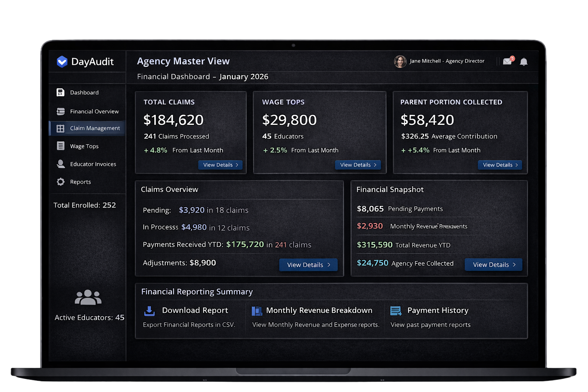Click the Wage Tops document icon
The width and height of the screenshot is (588, 392).
coord(61,146)
